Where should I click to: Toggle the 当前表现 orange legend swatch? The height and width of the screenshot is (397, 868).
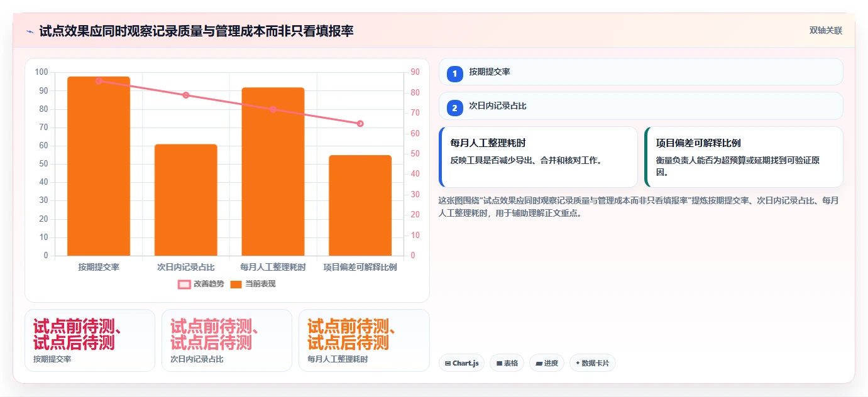(x=236, y=284)
